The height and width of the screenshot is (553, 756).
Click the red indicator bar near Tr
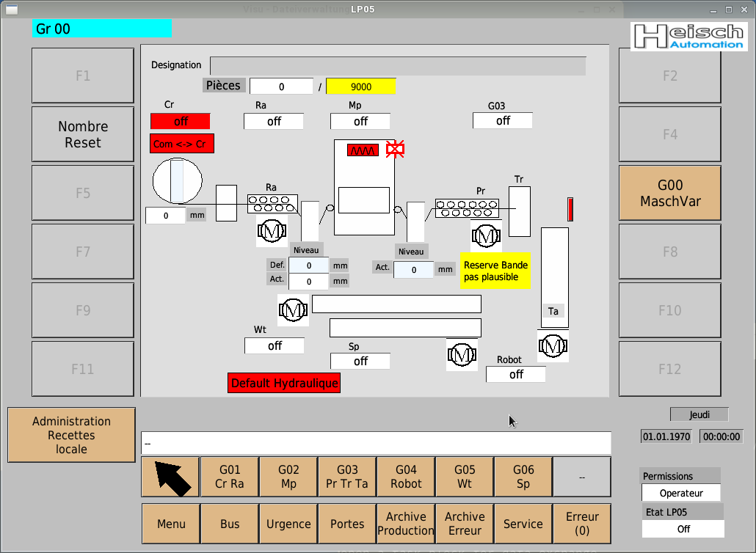[x=570, y=209]
